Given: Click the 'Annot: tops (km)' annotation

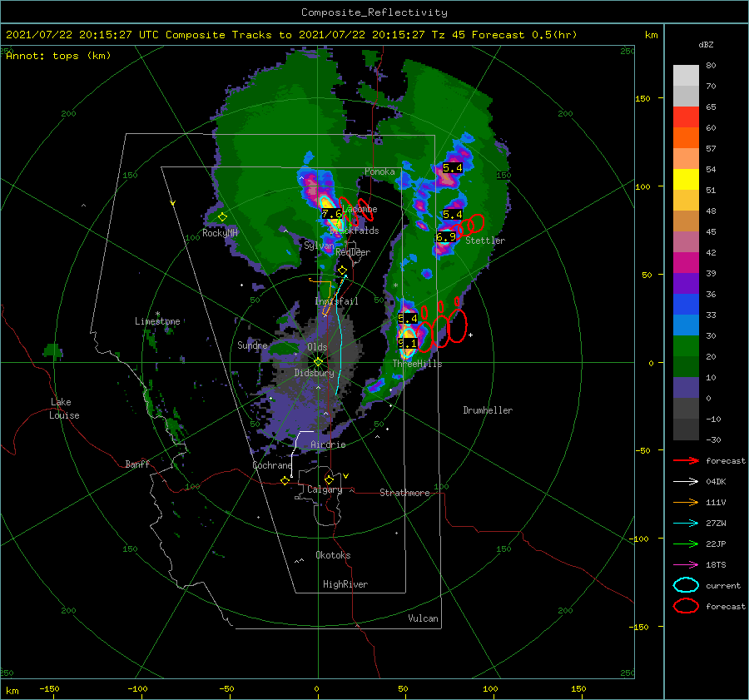Looking at the screenshot, I should point(58,56).
